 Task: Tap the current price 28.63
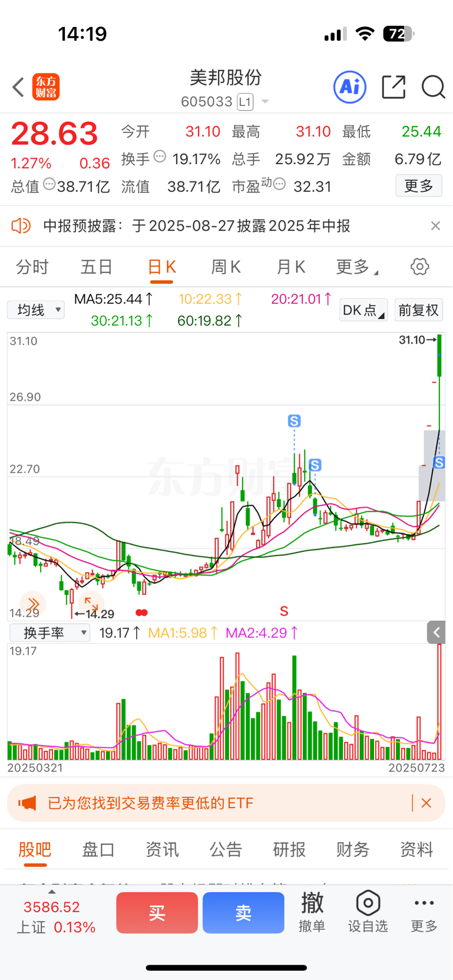pos(54,134)
